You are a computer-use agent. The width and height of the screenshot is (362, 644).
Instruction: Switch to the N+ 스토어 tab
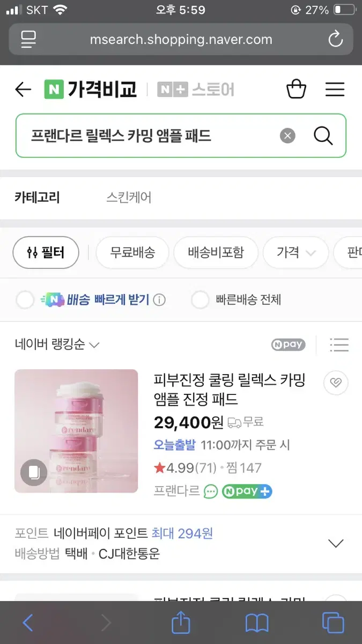coord(196,89)
